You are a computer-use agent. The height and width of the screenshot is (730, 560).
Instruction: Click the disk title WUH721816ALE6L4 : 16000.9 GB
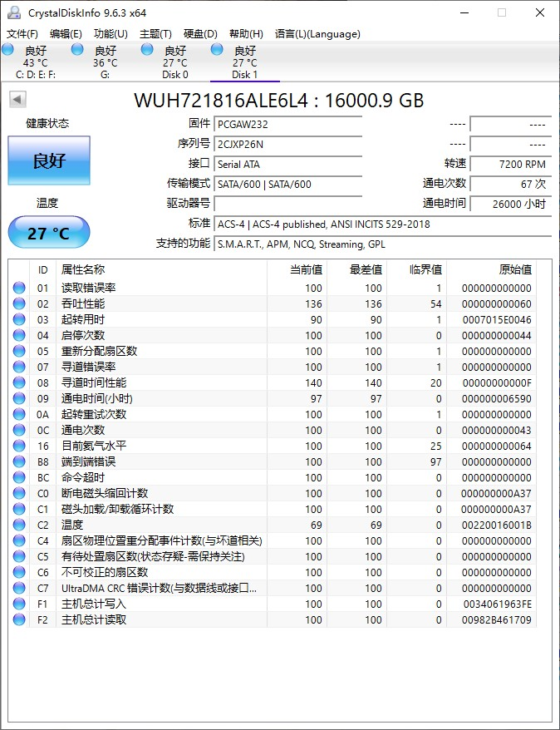(x=279, y=100)
